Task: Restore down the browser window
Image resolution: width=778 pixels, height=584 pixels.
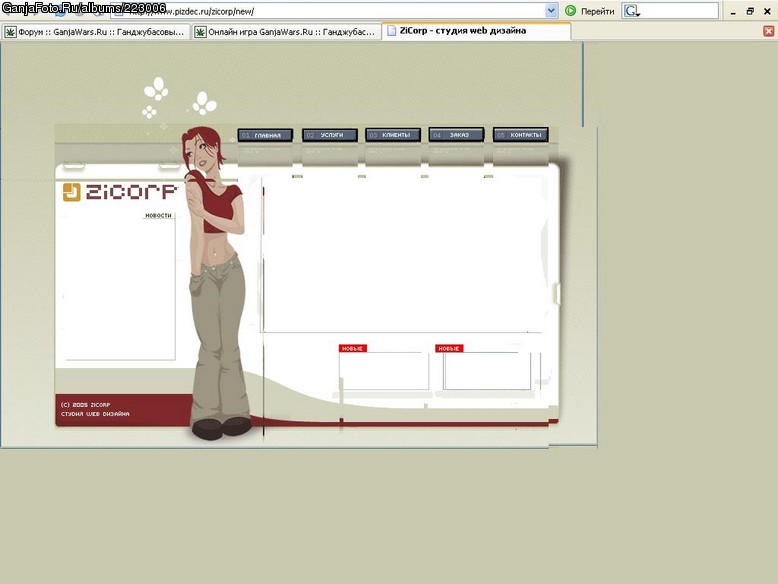Action: (x=750, y=11)
